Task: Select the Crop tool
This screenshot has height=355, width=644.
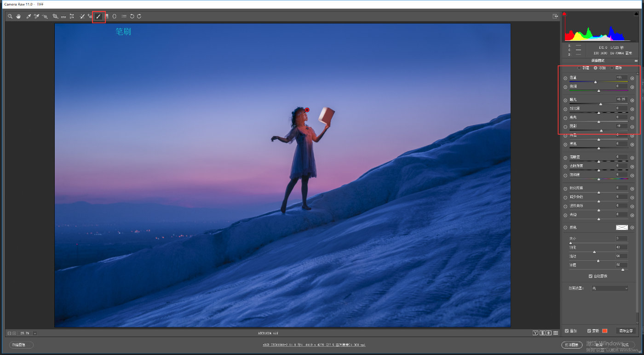Action: [55, 17]
